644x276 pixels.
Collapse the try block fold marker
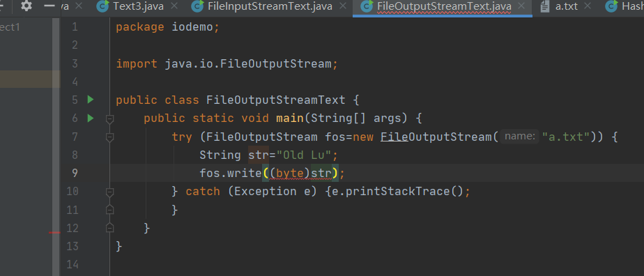(x=109, y=137)
